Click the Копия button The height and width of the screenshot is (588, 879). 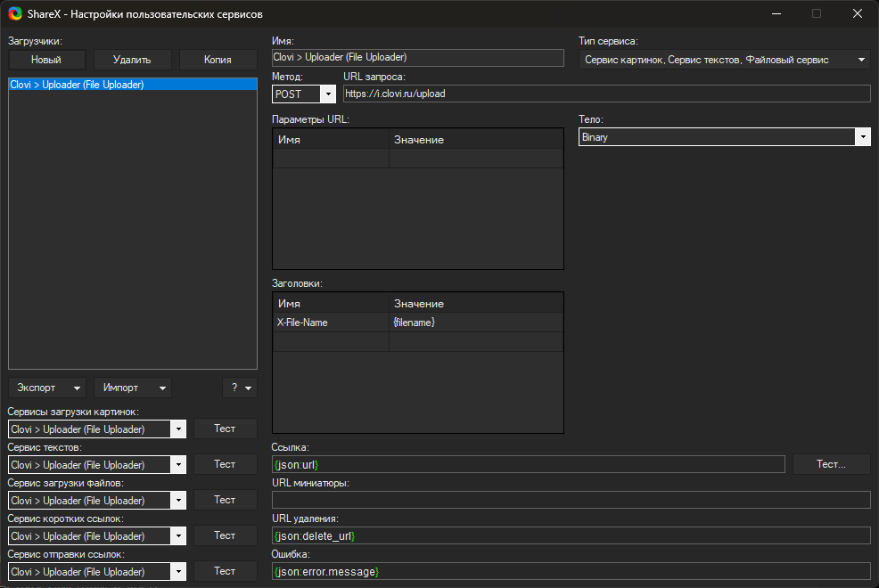coord(218,60)
